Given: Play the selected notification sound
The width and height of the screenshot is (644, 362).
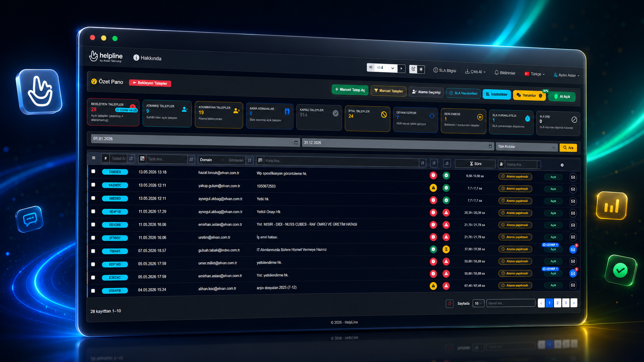Looking at the screenshot, I should (401, 68).
